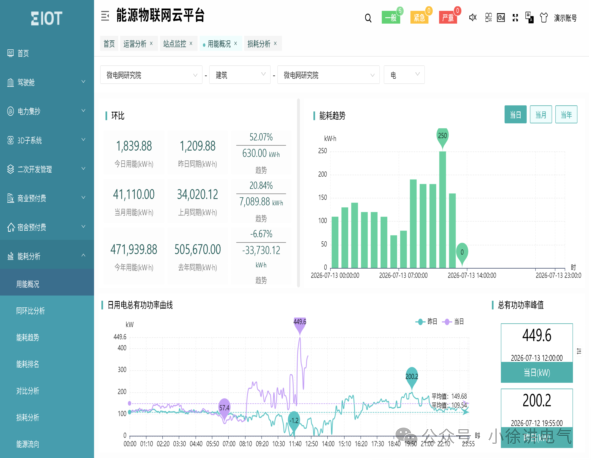Select 当月 trend range button

pos(541,115)
